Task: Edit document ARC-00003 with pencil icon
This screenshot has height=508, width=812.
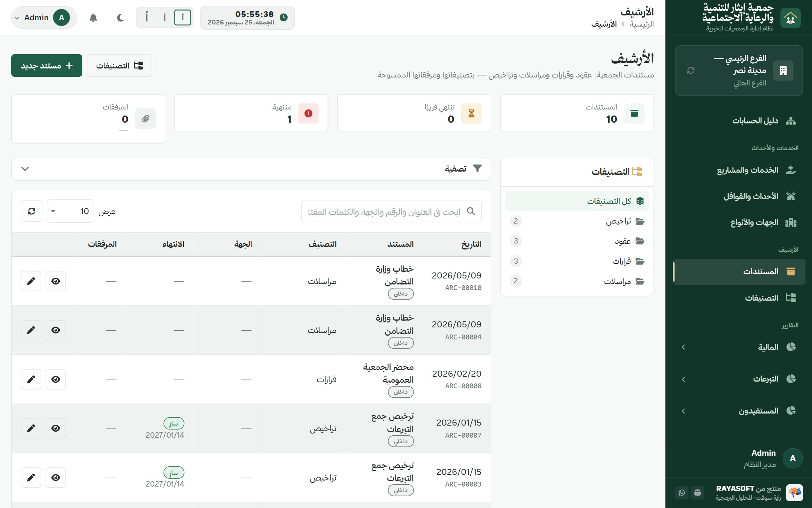Action: click(31, 478)
